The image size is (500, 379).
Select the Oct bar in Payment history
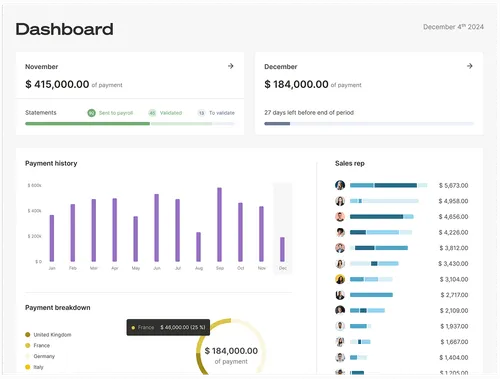(240, 232)
